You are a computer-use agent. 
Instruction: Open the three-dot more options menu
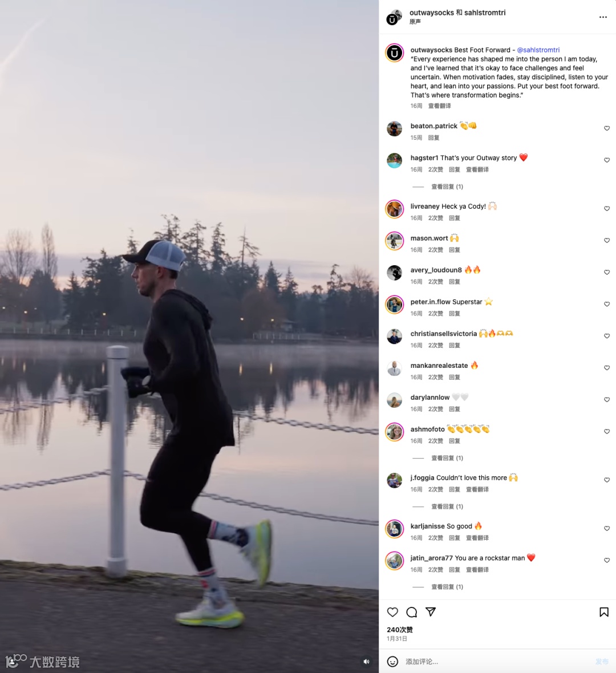click(x=603, y=17)
